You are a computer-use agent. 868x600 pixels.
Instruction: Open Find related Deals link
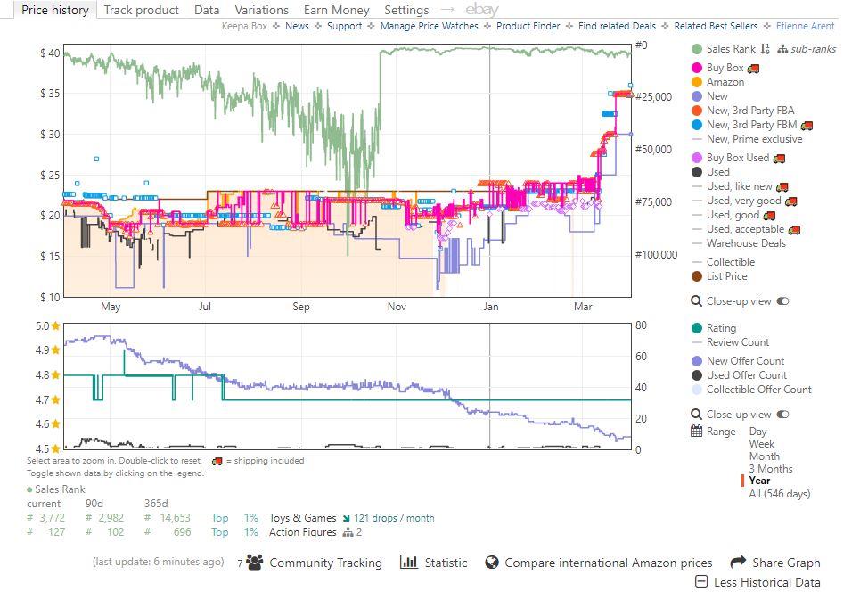(617, 26)
